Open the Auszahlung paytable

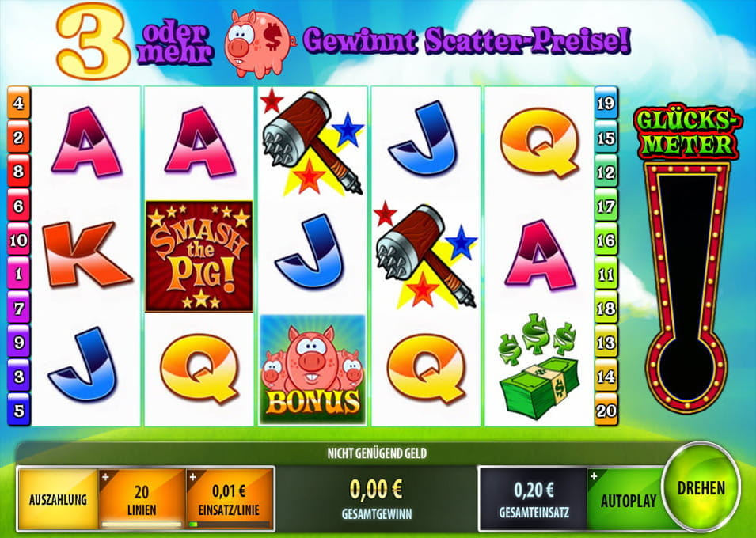point(58,499)
